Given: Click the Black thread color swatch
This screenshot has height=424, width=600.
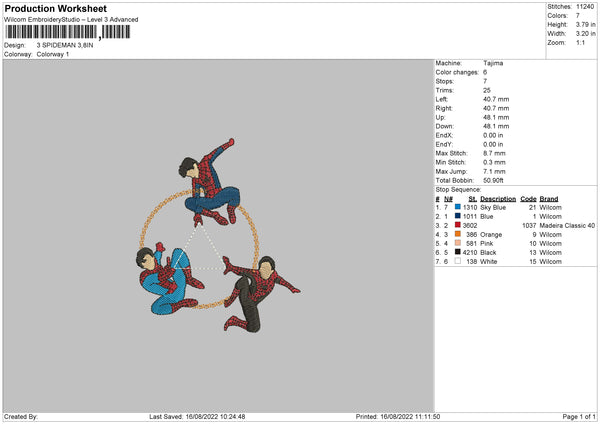Looking at the screenshot, I should pyautogui.click(x=458, y=252).
